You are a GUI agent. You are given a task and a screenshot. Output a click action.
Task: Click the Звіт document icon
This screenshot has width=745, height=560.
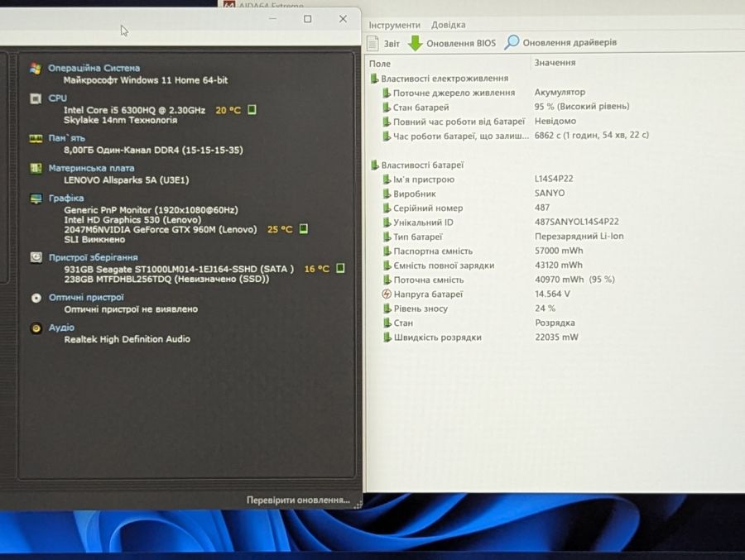point(373,43)
